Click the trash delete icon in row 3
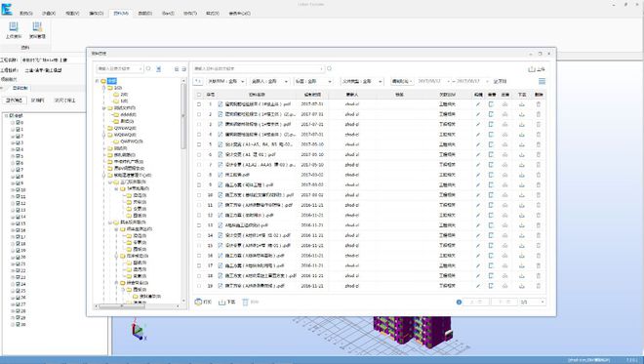The image size is (644, 364). pos(538,125)
